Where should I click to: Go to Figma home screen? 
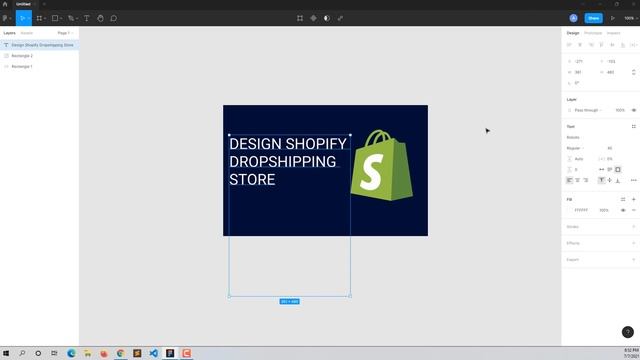pyautogui.click(x=5, y=4)
